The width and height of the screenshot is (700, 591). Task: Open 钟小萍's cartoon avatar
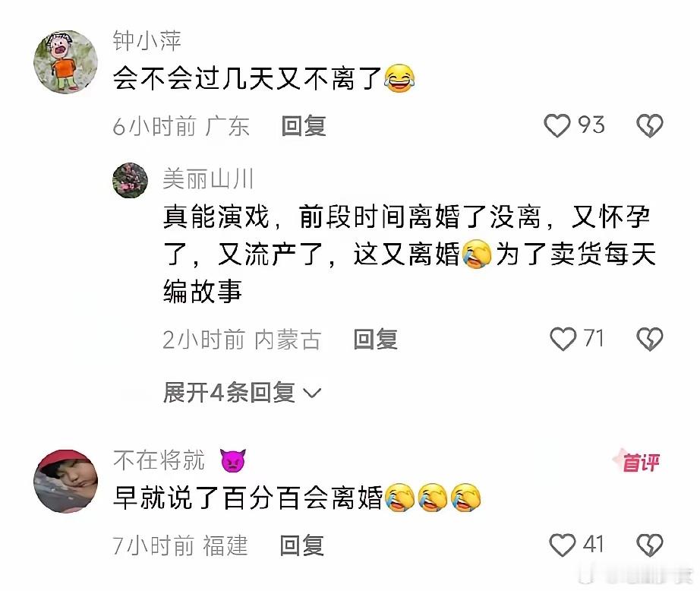tap(65, 62)
